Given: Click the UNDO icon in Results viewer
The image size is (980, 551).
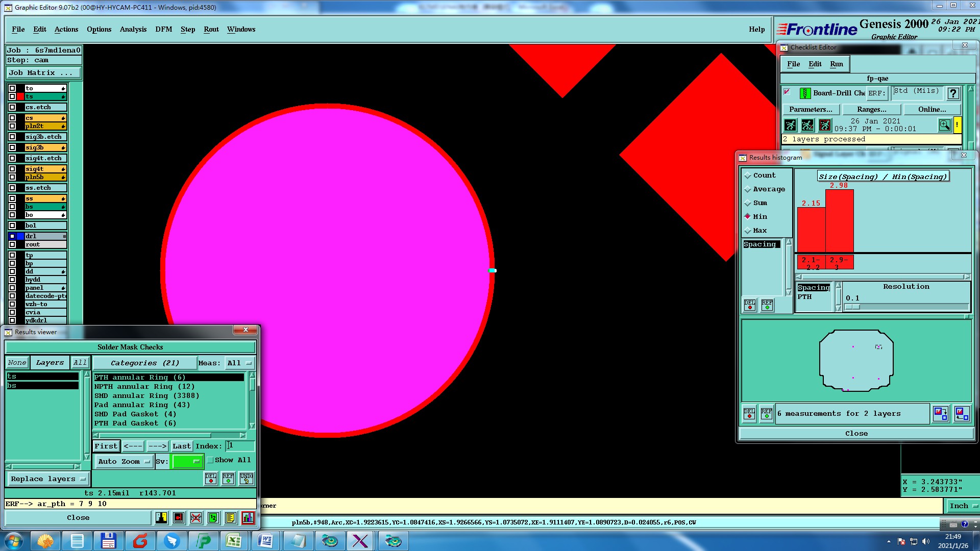Looking at the screenshot, I should 247,478.
